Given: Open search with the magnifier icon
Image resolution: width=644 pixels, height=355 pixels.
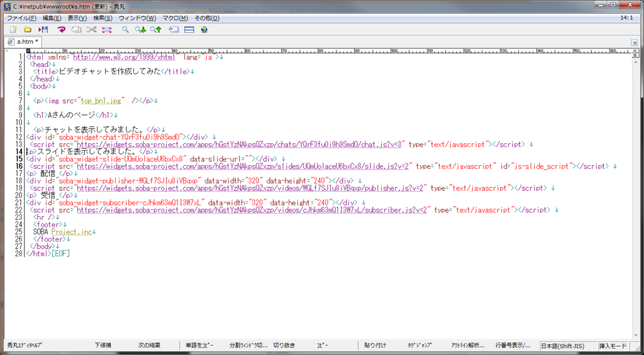Looking at the screenshot, I should pos(126,30).
